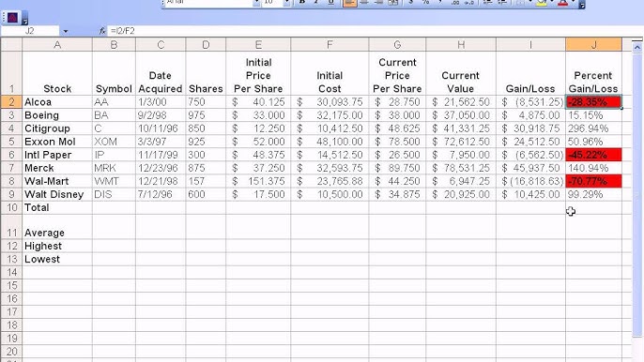The width and height of the screenshot is (644, 362).
Task: Click the Merge and Center icon
Action: coord(393,3)
